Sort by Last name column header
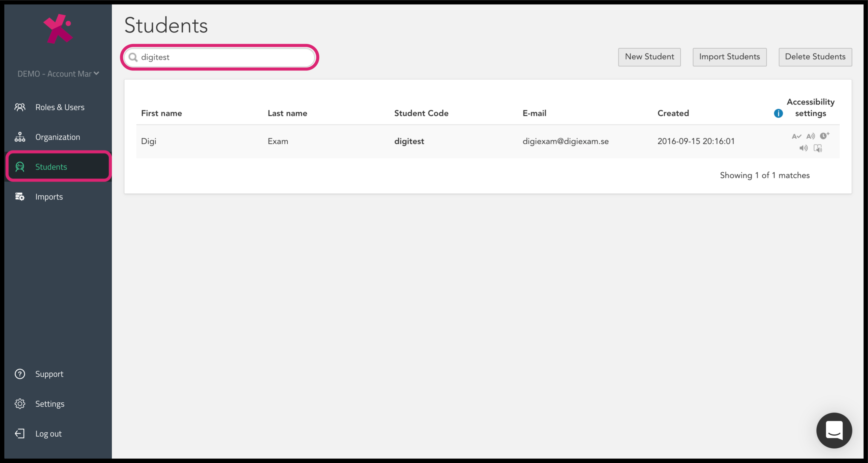The image size is (868, 463). tap(287, 113)
